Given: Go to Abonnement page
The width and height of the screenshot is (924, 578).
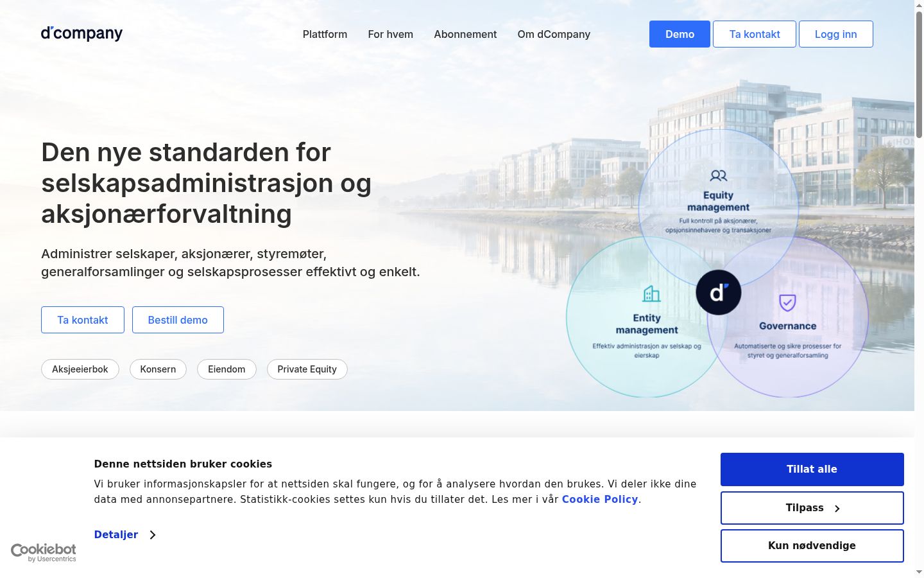Looking at the screenshot, I should [x=465, y=34].
